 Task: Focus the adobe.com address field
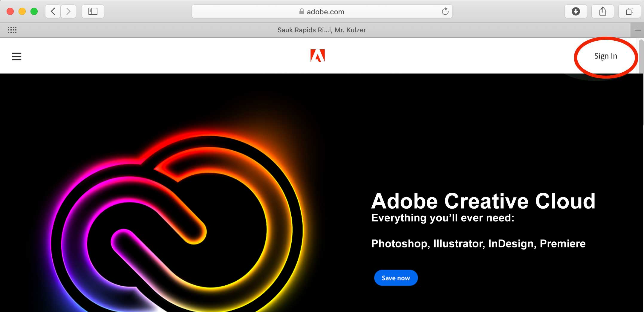[x=322, y=11]
